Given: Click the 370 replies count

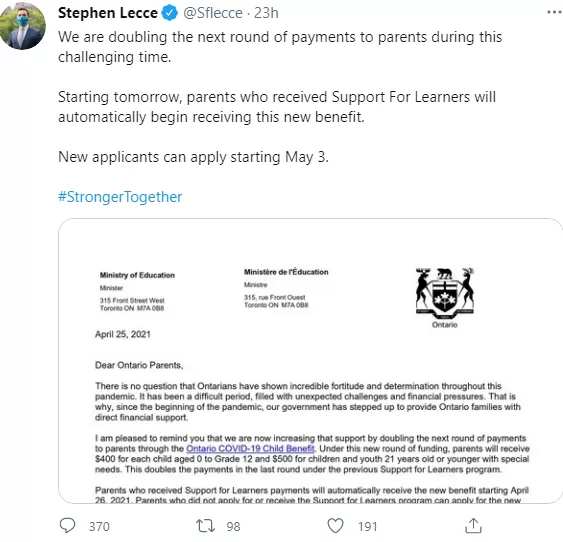Looking at the screenshot, I should [x=99, y=526].
